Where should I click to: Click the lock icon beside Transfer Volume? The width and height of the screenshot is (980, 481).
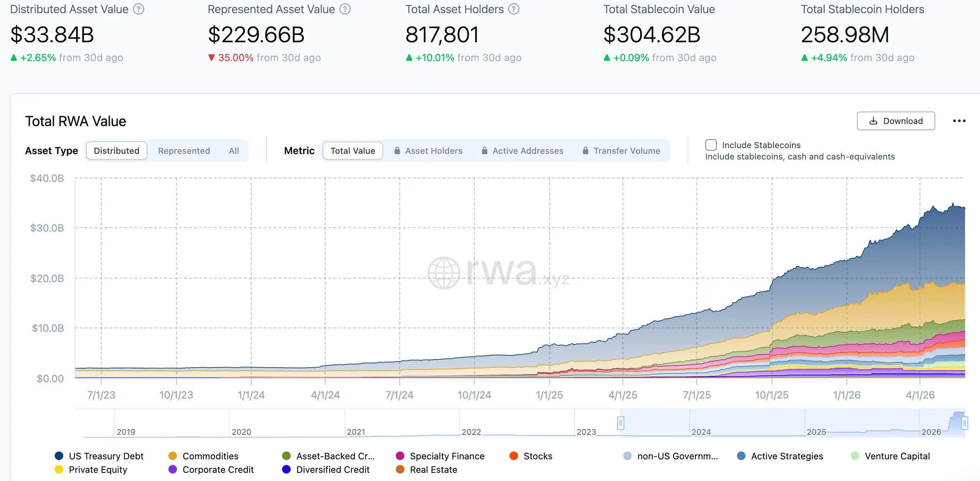click(x=586, y=151)
